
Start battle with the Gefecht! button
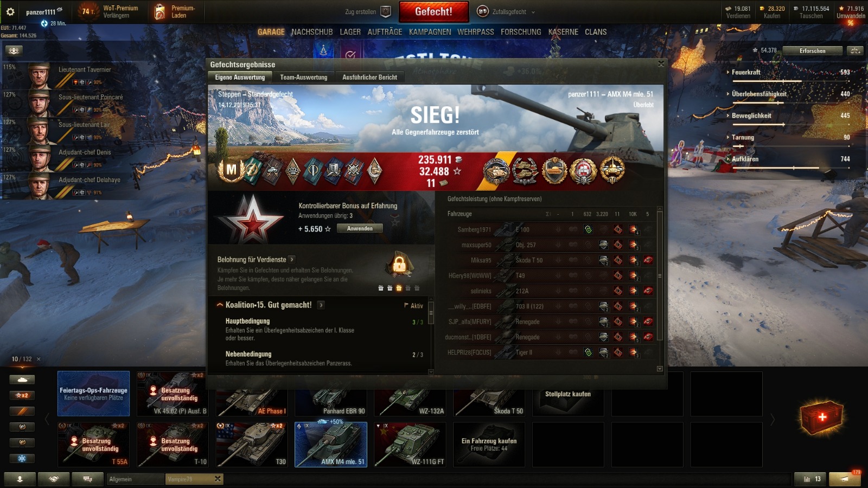pyautogui.click(x=433, y=11)
